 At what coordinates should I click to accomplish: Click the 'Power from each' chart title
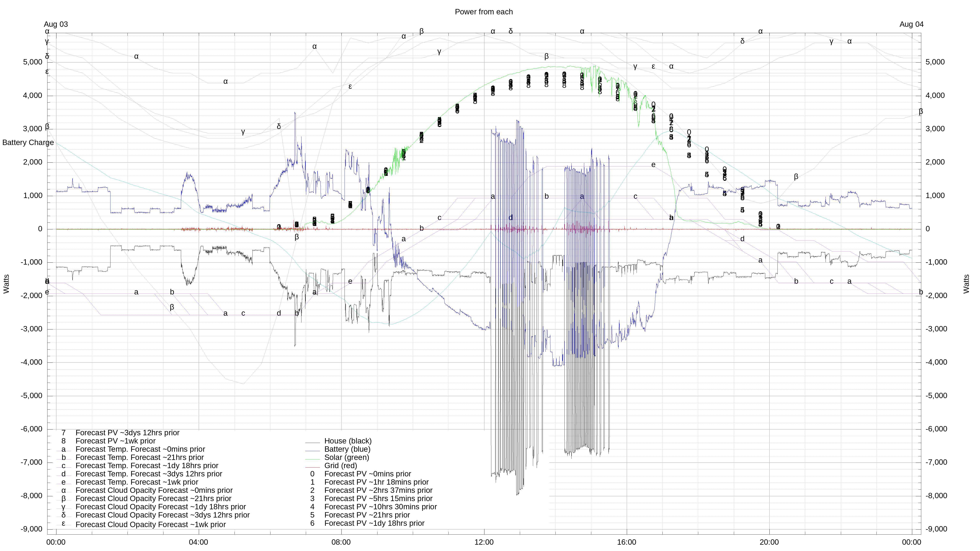(483, 12)
